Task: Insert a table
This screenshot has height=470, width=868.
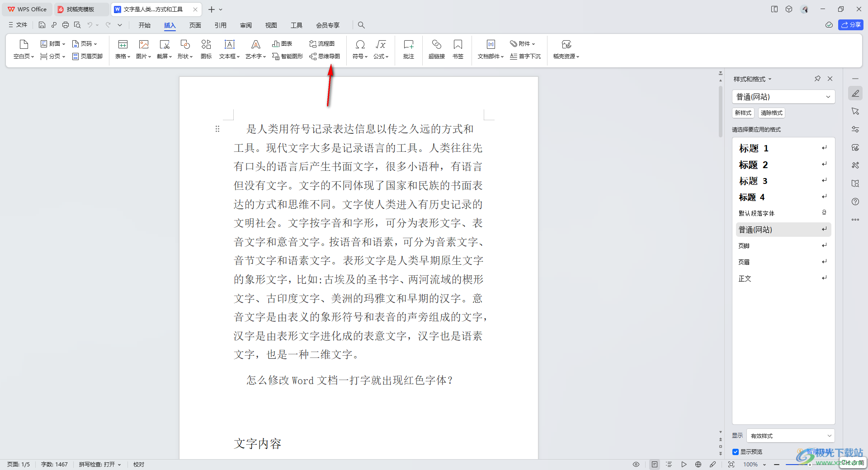Action: [123, 49]
